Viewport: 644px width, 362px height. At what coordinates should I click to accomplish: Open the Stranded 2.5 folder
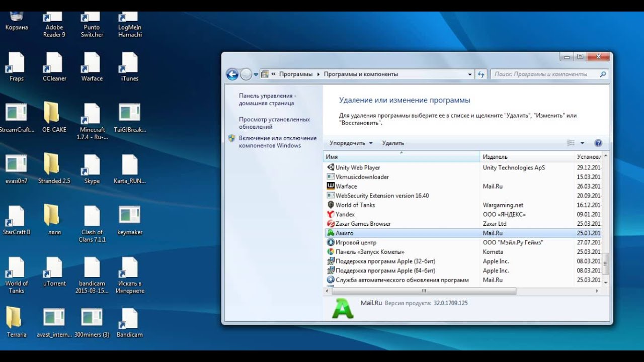pos(54,169)
